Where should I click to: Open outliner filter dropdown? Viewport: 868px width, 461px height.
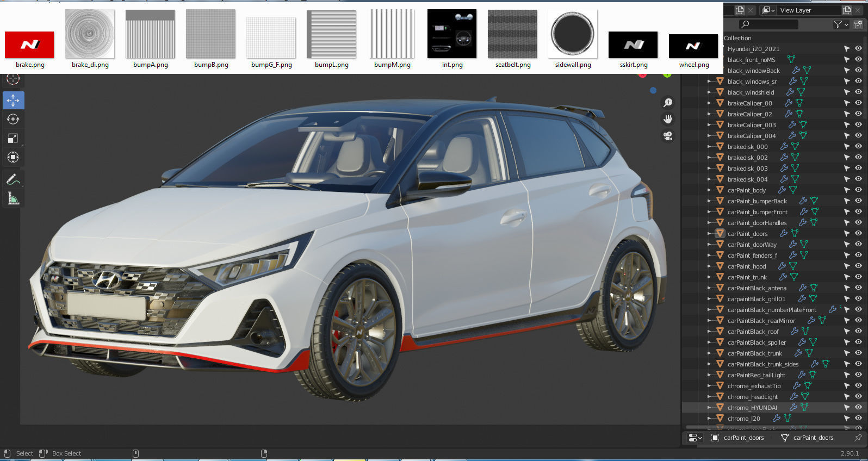(841, 24)
